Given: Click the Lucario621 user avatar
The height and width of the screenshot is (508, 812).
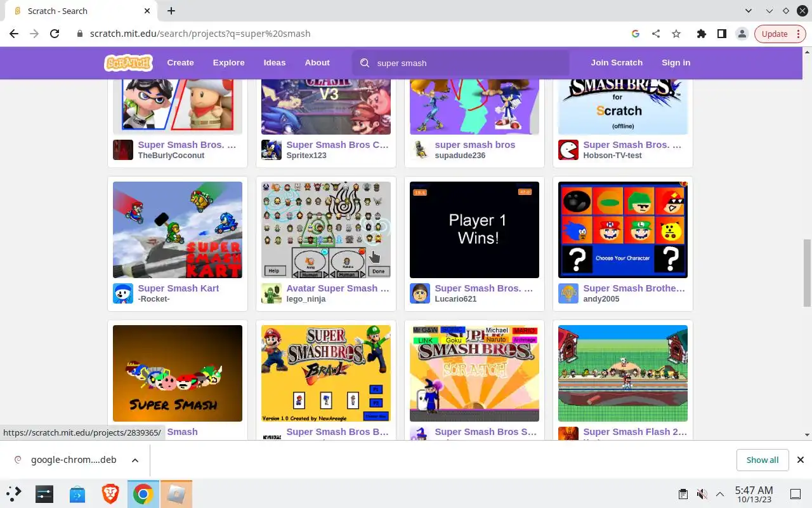Looking at the screenshot, I should pos(420,293).
